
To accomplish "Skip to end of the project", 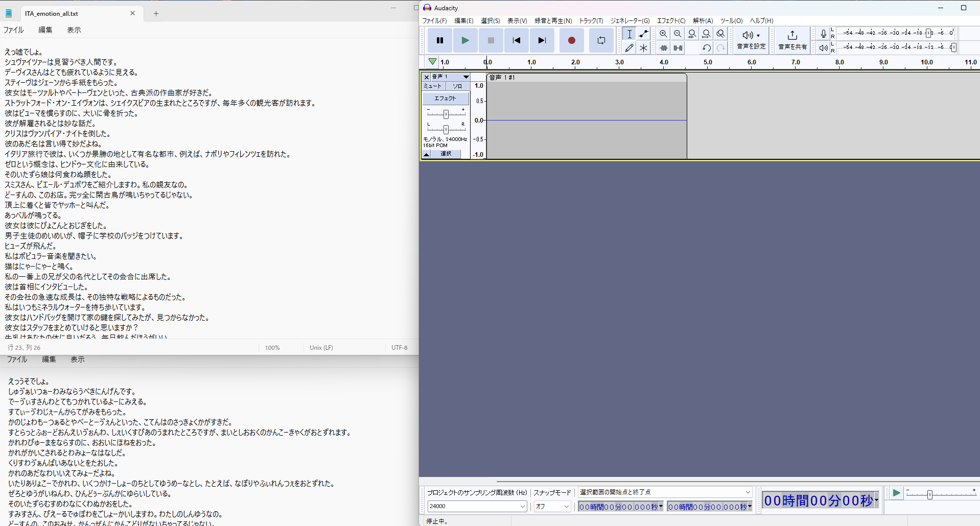I will point(542,40).
